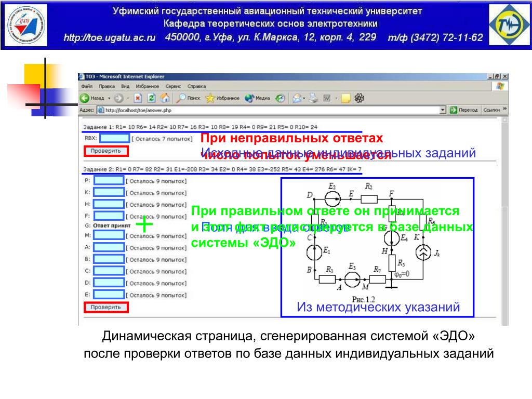Screen dimensions: 532x399
Task: Click the Переход go button
Action: [463, 110]
